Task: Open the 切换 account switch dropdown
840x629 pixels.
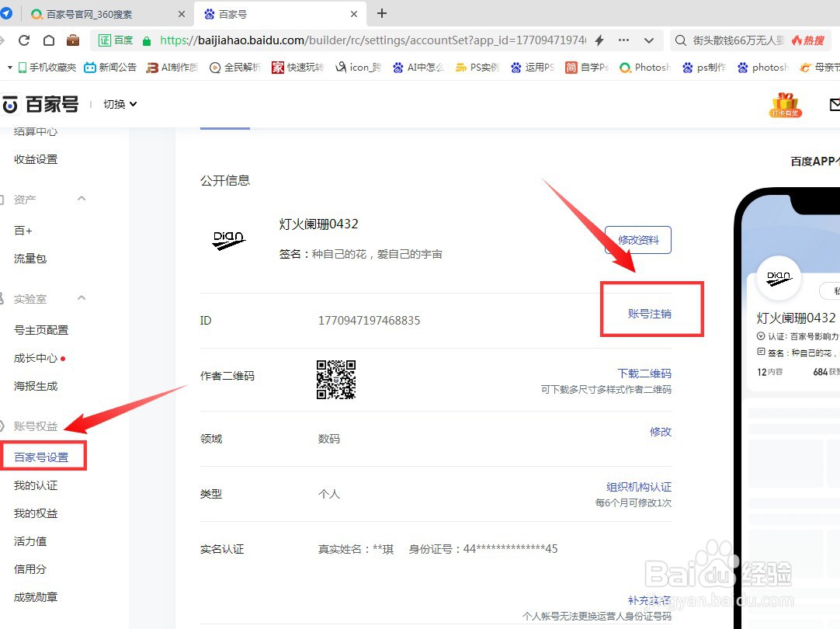Action: 118,103
